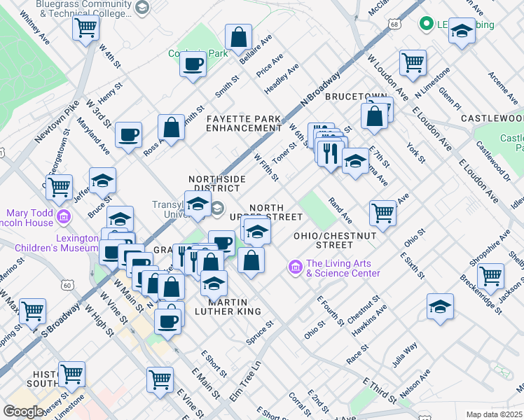The height and width of the screenshot is (420, 524).
Task: Click the graduation cap marker near Hawkins Ave
Action: click(440, 307)
